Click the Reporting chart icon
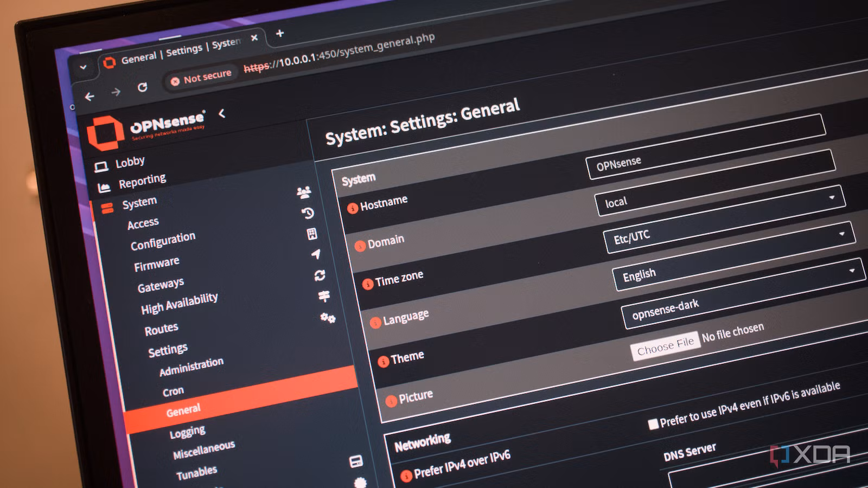Image resolution: width=868 pixels, height=488 pixels. click(104, 188)
